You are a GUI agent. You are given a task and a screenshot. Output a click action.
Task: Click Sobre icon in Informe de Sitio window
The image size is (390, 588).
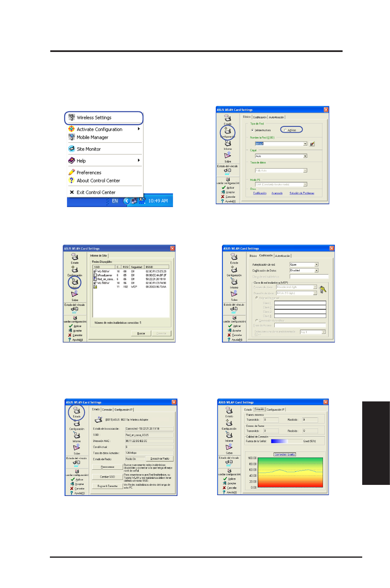click(x=75, y=295)
